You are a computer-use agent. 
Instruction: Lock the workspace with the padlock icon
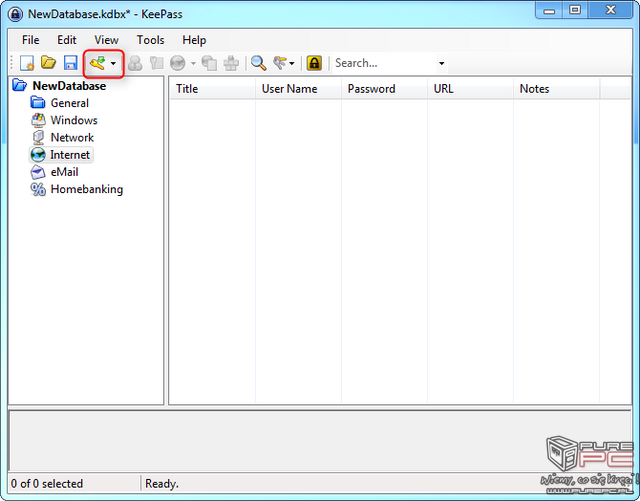pyautogui.click(x=314, y=63)
